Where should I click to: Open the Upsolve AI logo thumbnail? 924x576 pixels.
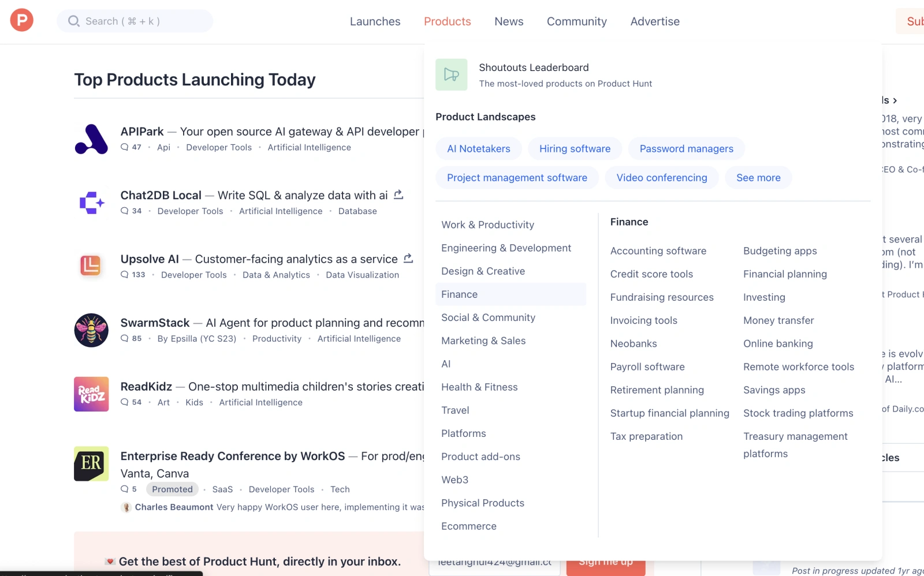pyautogui.click(x=91, y=266)
